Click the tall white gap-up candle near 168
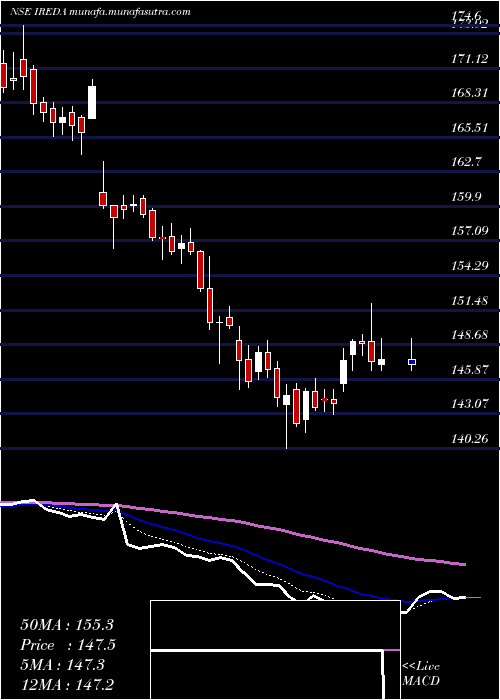The width and height of the screenshot is (500, 700). pos(92,102)
